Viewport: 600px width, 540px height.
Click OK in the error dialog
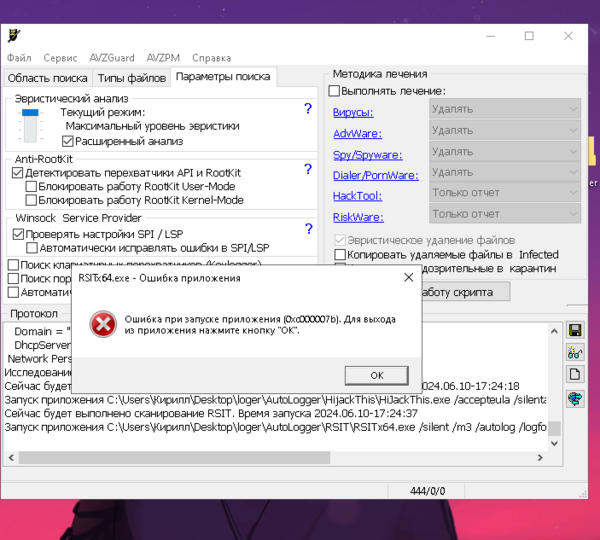tap(377, 375)
